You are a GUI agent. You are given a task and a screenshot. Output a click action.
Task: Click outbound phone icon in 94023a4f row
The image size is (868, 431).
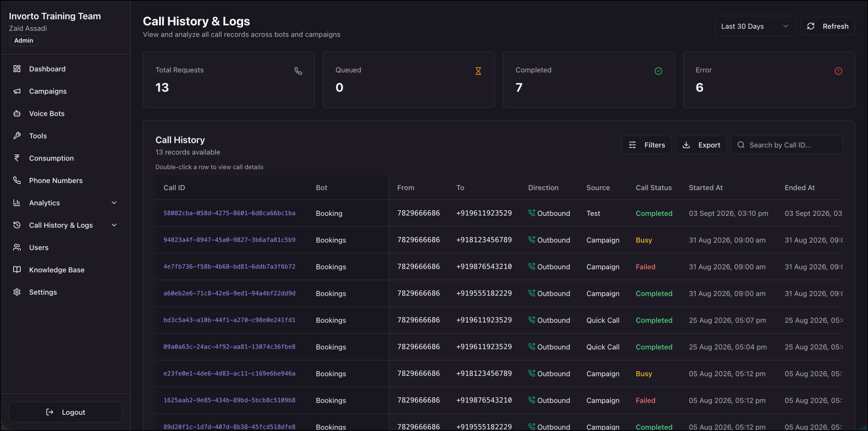pyautogui.click(x=532, y=240)
